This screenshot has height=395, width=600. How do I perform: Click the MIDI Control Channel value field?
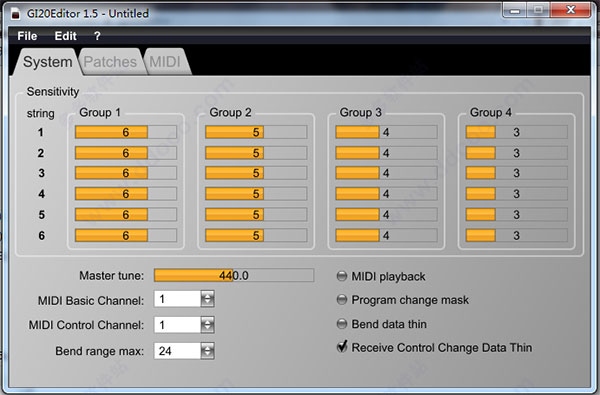pyautogui.click(x=177, y=325)
